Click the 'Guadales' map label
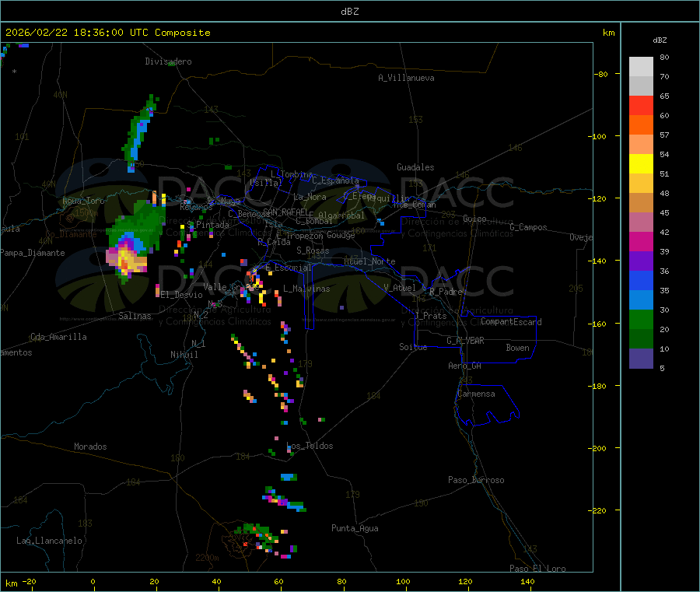This screenshot has width=700, height=592. click(x=415, y=167)
